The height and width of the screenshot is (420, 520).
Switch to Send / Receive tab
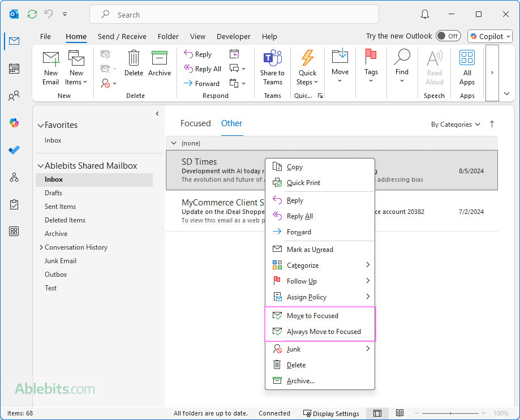122,36
